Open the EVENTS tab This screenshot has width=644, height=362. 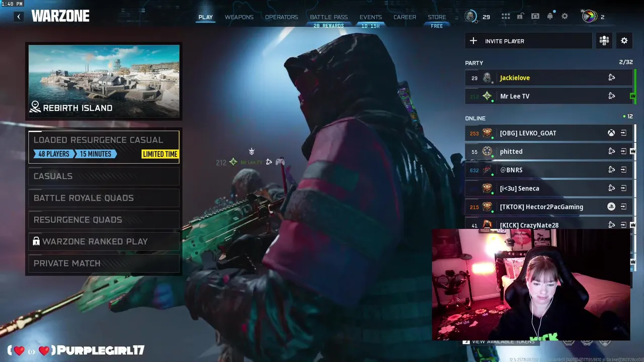(x=371, y=17)
